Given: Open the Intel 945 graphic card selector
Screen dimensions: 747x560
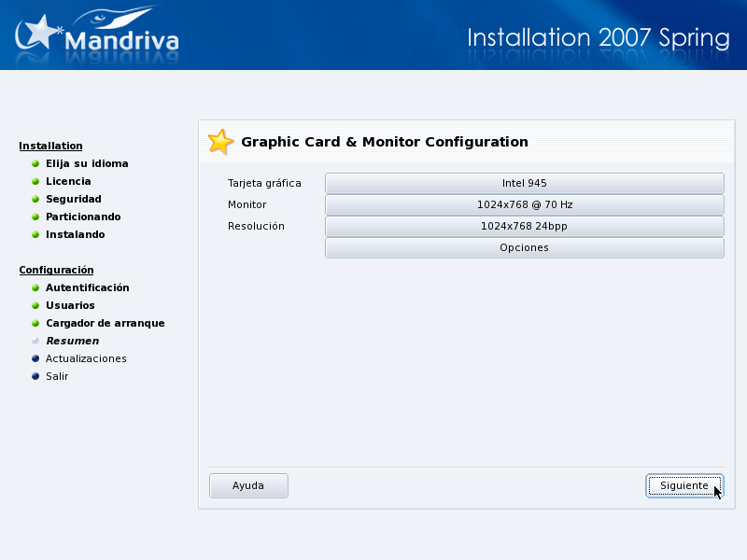Looking at the screenshot, I should [x=524, y=183].
